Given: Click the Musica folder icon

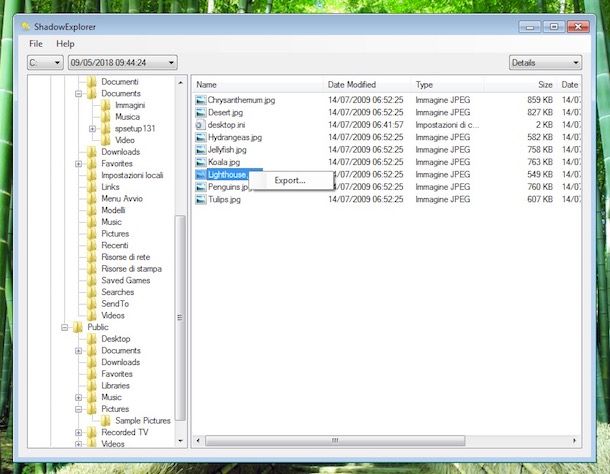Looking at the screenshot, I should coord(105,117).
